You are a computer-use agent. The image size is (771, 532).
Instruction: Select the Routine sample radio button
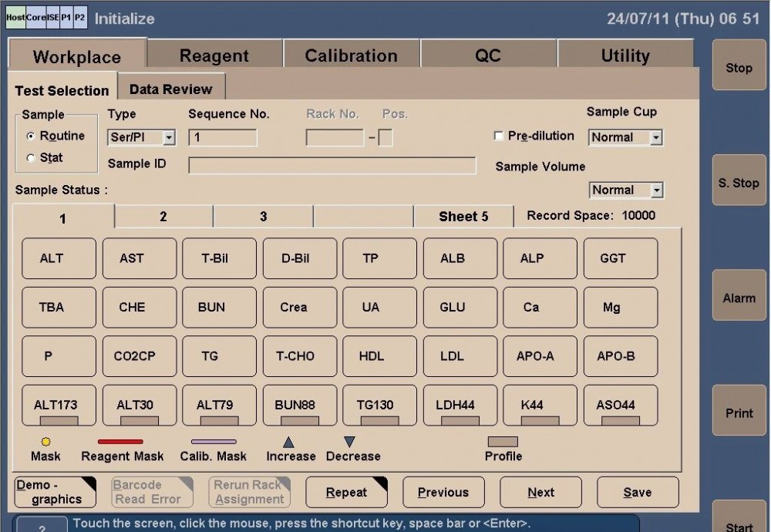coord(31,136)
